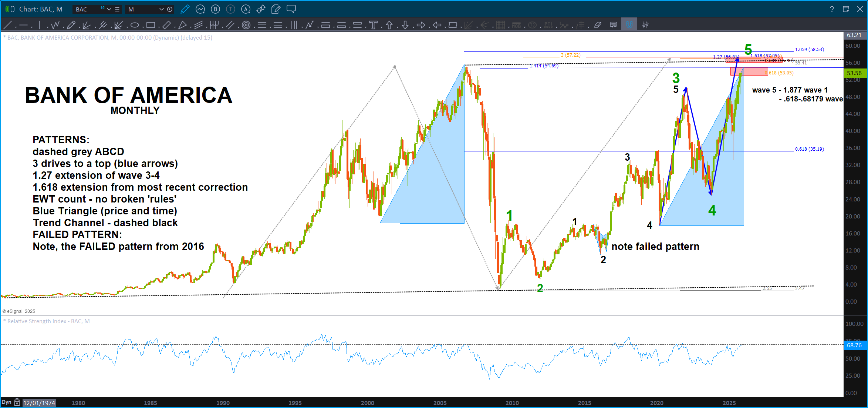The image size is (868, 408).
Task: Select the ellipse drawing tool
Action: (135, 25)
